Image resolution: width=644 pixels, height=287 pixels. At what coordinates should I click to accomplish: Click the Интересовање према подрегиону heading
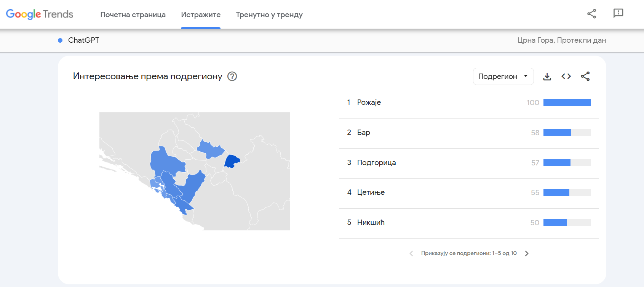point(147,76)
